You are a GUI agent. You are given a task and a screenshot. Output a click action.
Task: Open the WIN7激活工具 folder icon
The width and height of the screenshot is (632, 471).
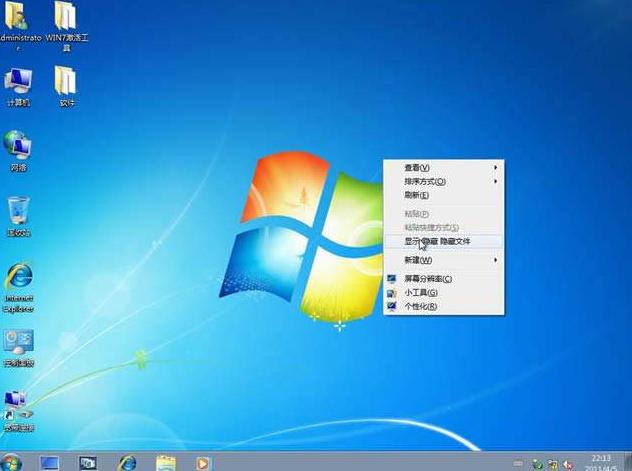66,18
